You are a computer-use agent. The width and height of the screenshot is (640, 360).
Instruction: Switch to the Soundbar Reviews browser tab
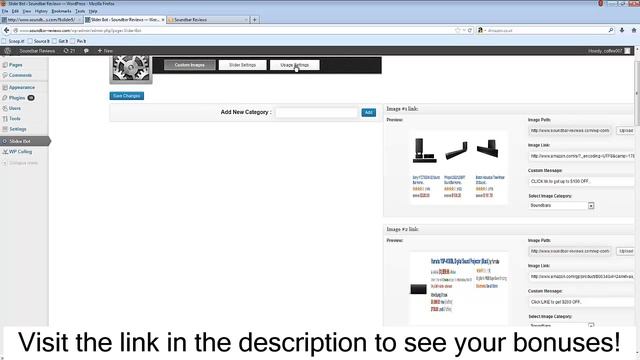click(207, 20)
